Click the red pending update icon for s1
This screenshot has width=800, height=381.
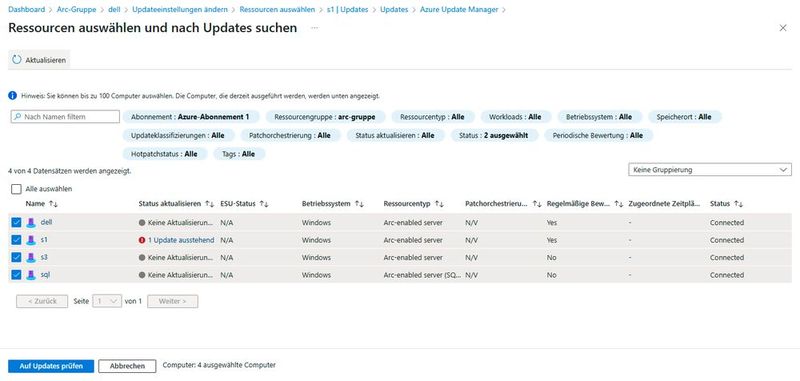pos(142,240)
